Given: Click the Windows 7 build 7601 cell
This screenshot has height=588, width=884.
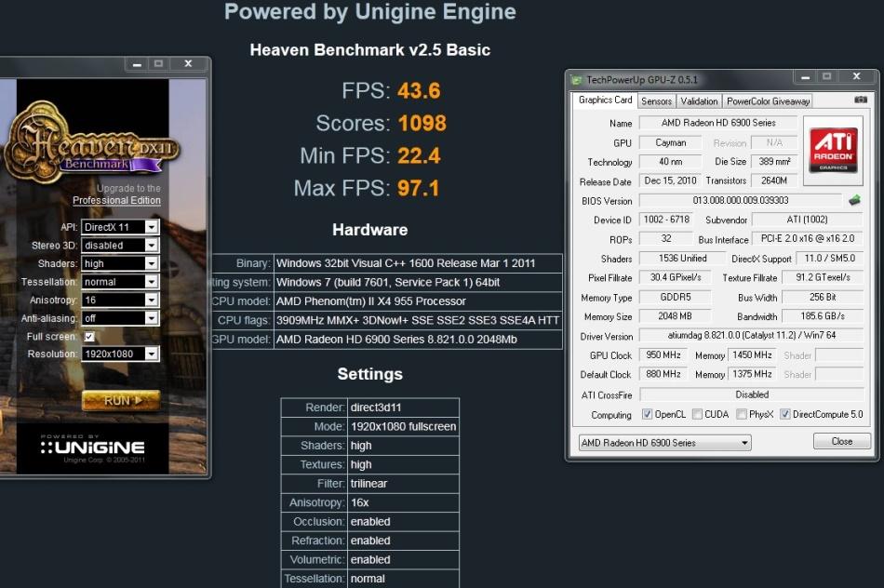Looking at the screenshot, I should click(418, 283).
